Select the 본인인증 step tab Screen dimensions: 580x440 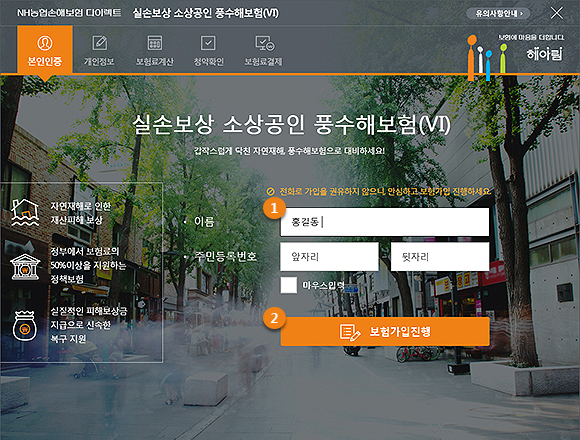coord(45,50)
